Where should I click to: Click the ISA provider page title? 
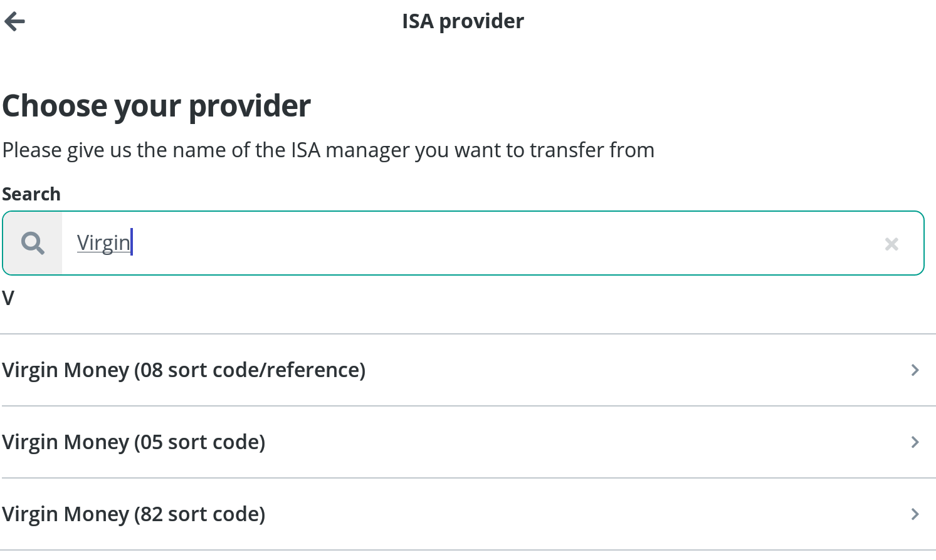pyautogui.click(x=463, y=21)
